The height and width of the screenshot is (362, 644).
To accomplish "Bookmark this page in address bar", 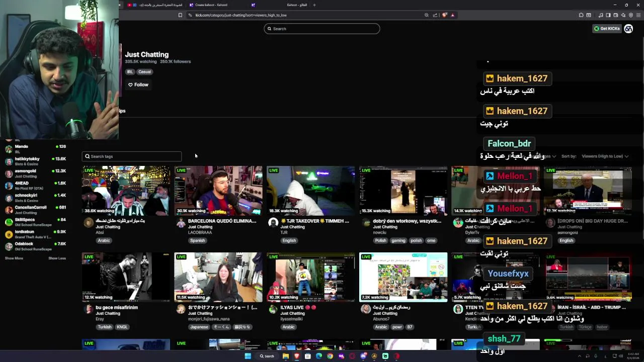I will click(x=180, y=15).
